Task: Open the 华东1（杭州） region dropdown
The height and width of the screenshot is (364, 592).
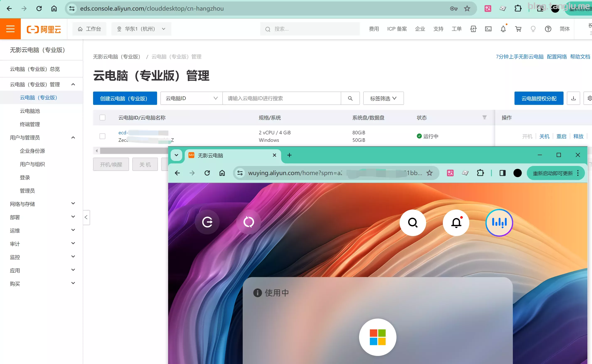Action: point(141,29)
